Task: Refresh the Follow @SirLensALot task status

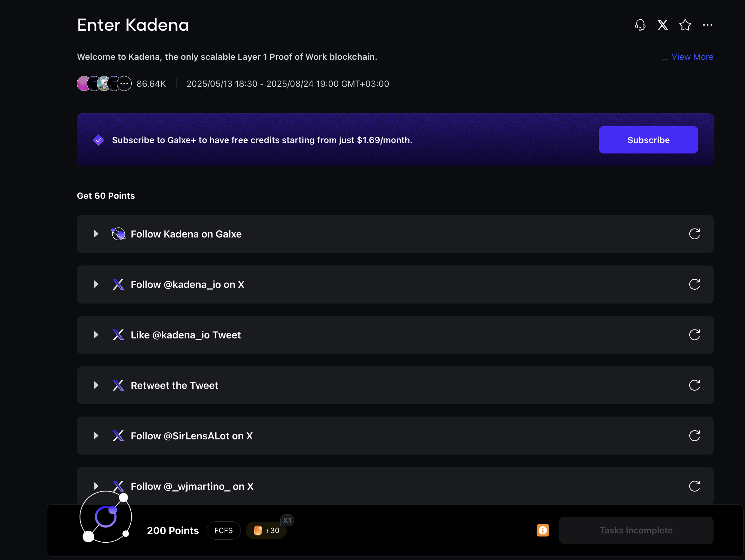Action: (x=694, y=436)
